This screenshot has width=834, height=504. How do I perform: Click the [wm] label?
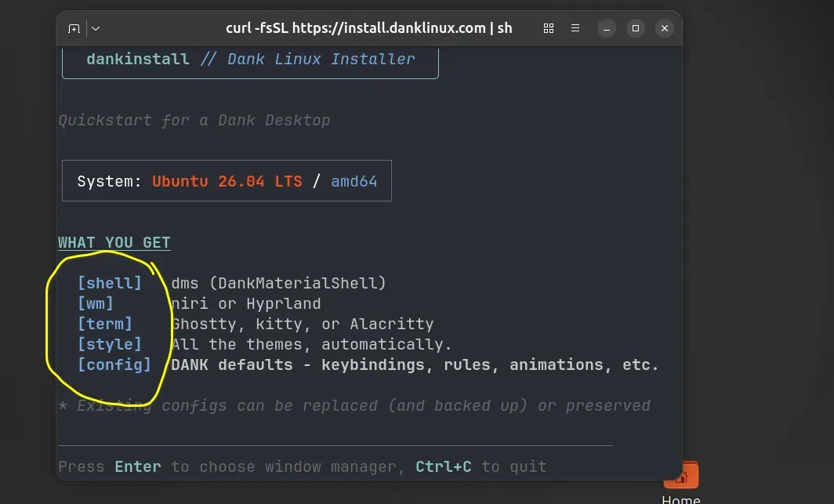point(96,303)
